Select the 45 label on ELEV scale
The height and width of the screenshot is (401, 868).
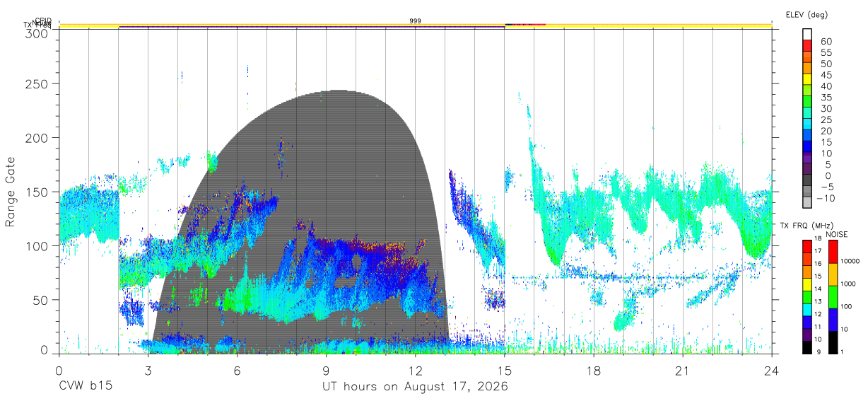[826, 75]
